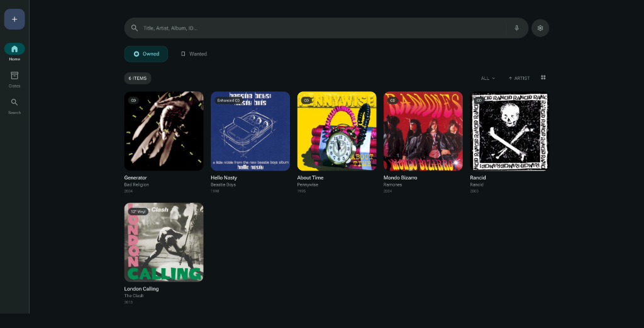
Task: Switch to grid view layout icon
Action: point(543,77)
